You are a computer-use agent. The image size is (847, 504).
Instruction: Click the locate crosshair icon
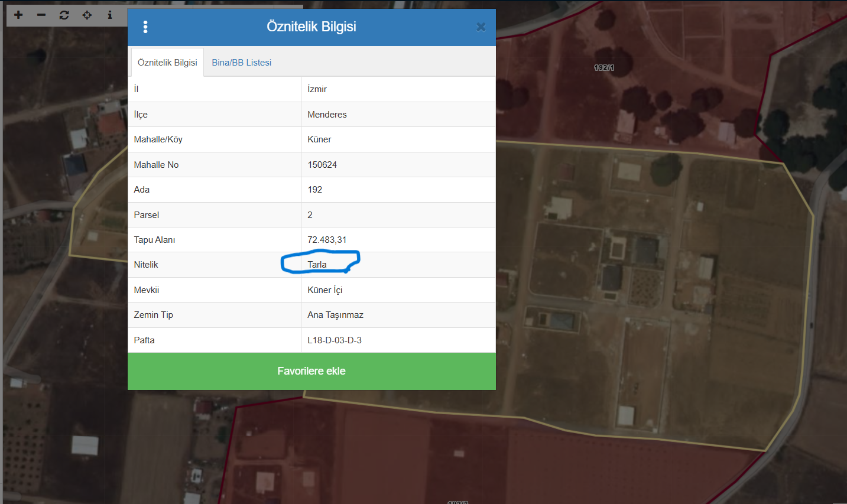tap(87, 15)
